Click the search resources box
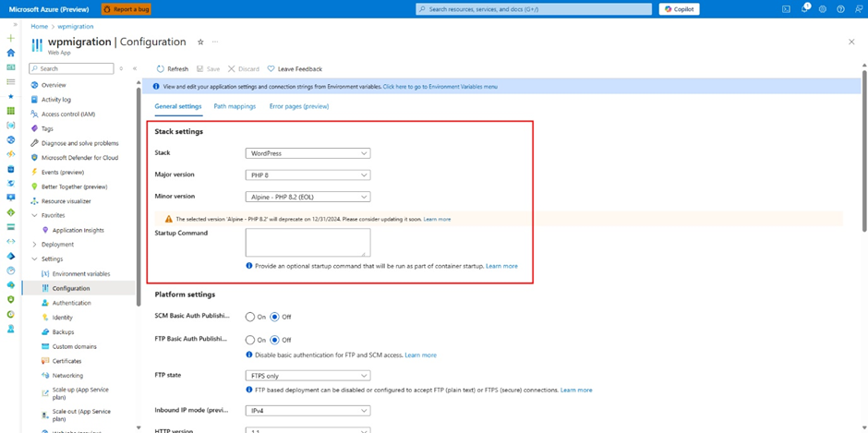 [534, 9]
